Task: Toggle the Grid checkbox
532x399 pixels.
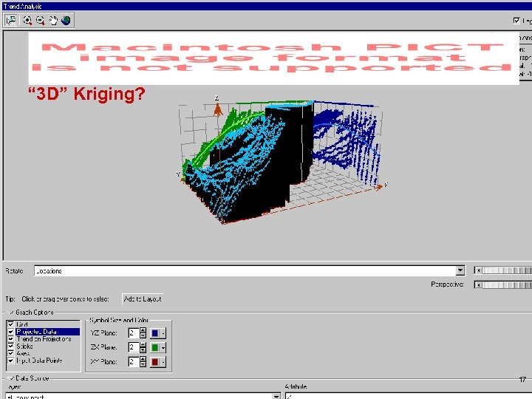Action: pos(10,324)
